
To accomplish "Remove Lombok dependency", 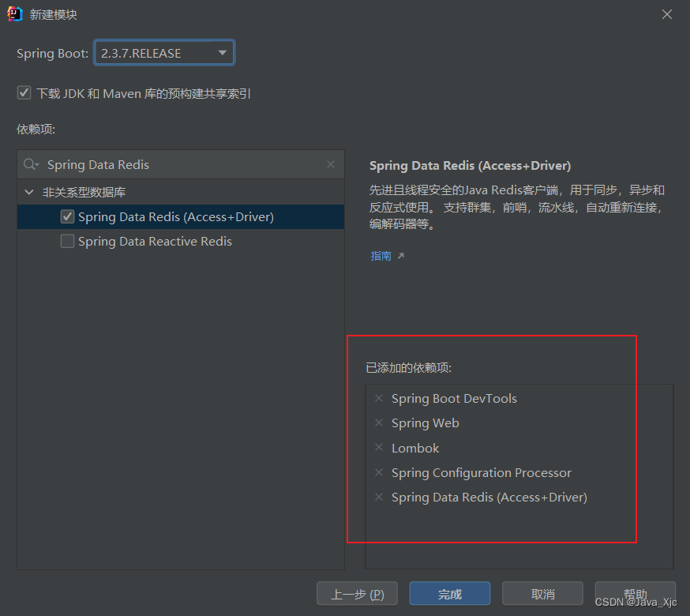I will point(378,447).
